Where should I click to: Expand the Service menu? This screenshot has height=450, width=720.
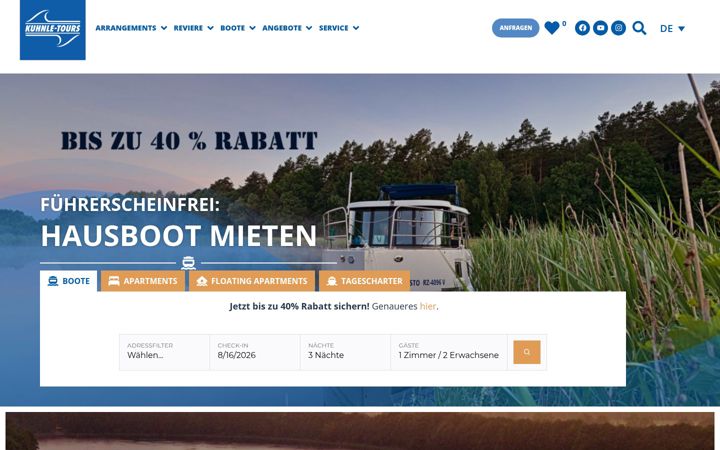[x=339, y=28]
